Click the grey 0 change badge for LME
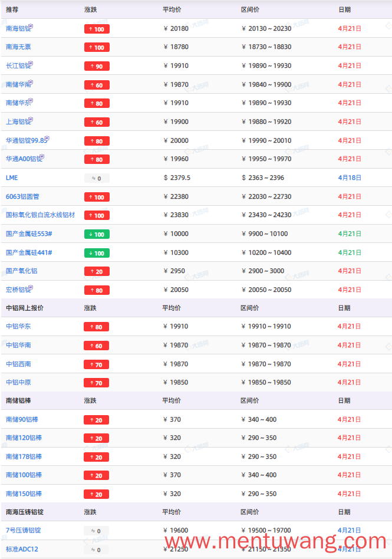The height and width of the screenshot is (559, 392). (x=97, y=178)
